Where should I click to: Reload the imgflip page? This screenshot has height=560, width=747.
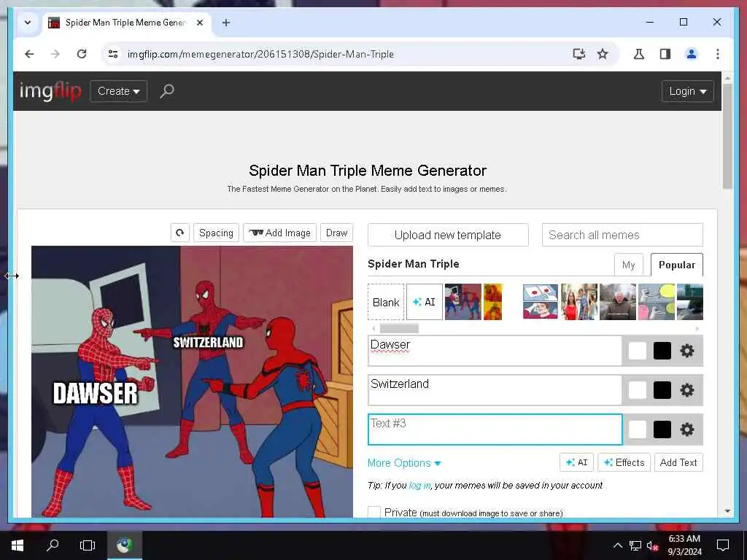(x=82, y=54)
